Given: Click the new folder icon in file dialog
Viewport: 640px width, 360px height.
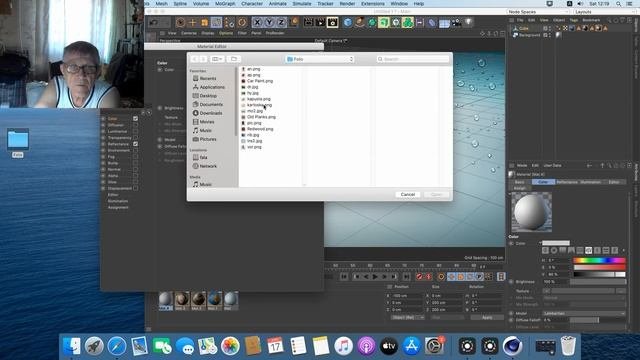Looking at the screenshot, I should (x=234, y=59).
